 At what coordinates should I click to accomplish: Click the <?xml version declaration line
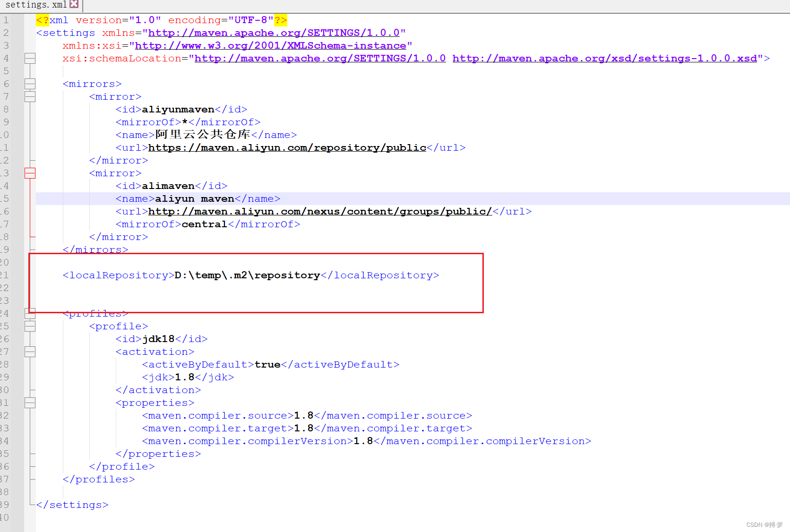tap(162, 20)
